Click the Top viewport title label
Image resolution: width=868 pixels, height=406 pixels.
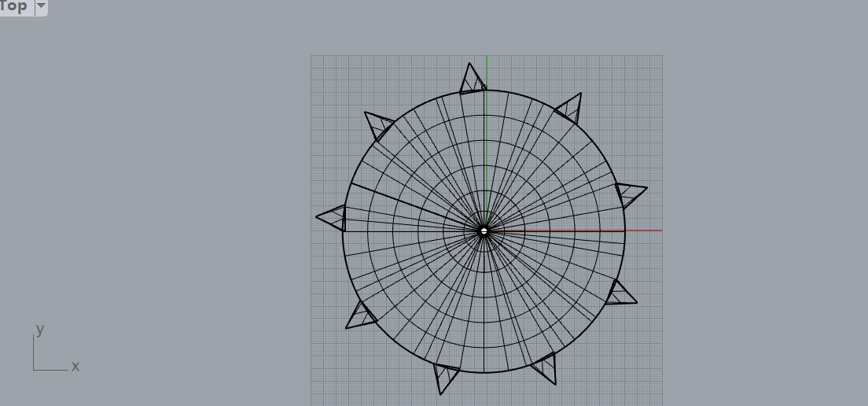13,6
